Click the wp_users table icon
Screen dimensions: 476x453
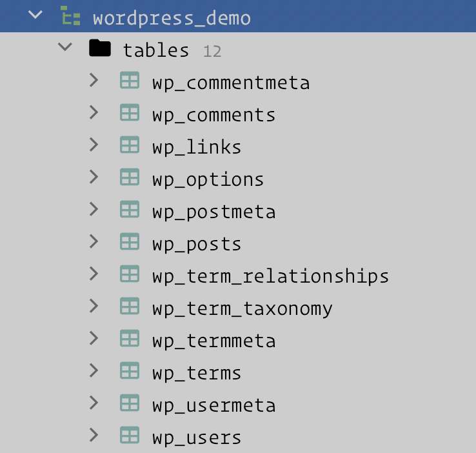pyautogui.click(x=130, y=436)
